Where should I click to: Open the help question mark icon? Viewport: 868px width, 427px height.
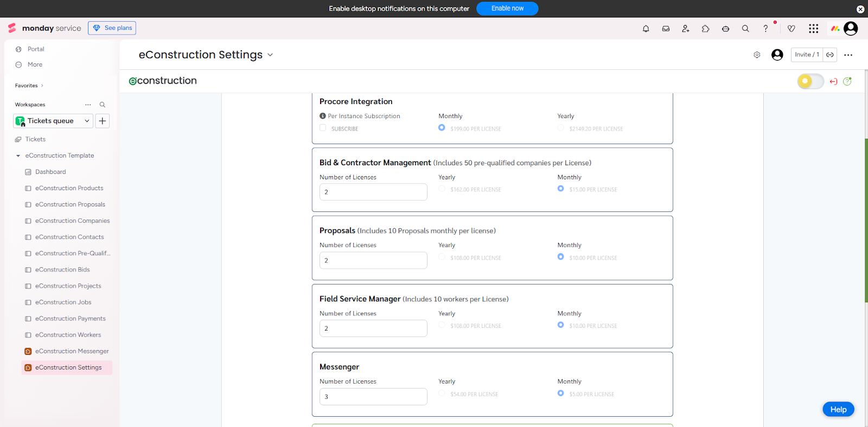[x=765, y=29]
